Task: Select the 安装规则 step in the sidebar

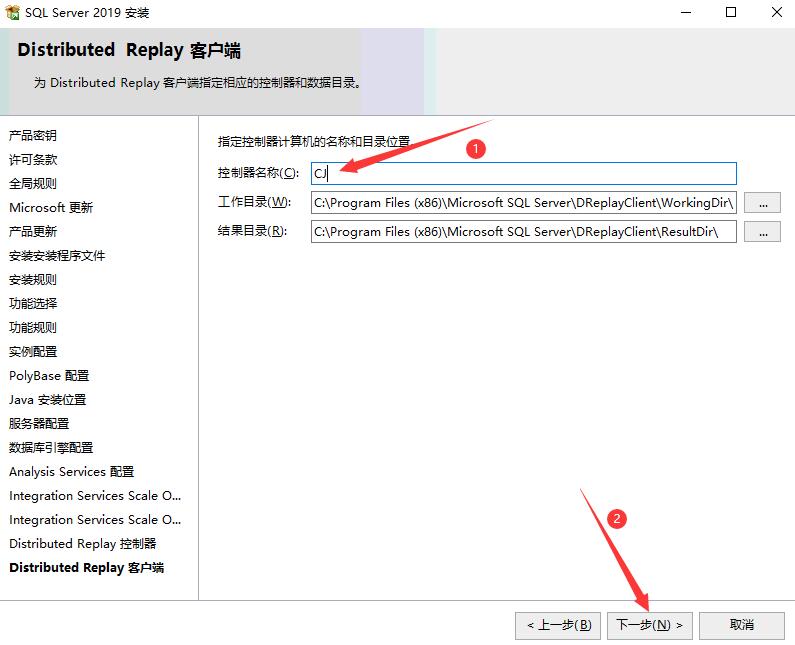Action: 33,279
